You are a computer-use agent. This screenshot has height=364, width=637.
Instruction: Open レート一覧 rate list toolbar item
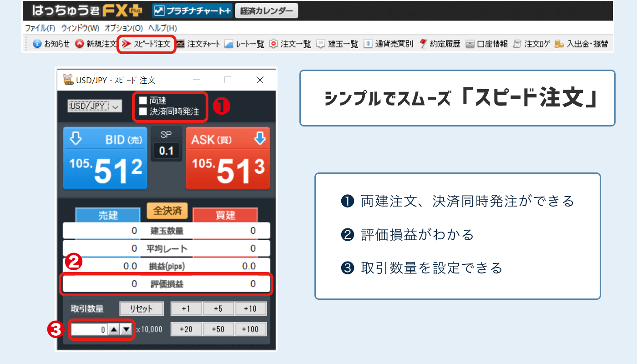point(244,44)
